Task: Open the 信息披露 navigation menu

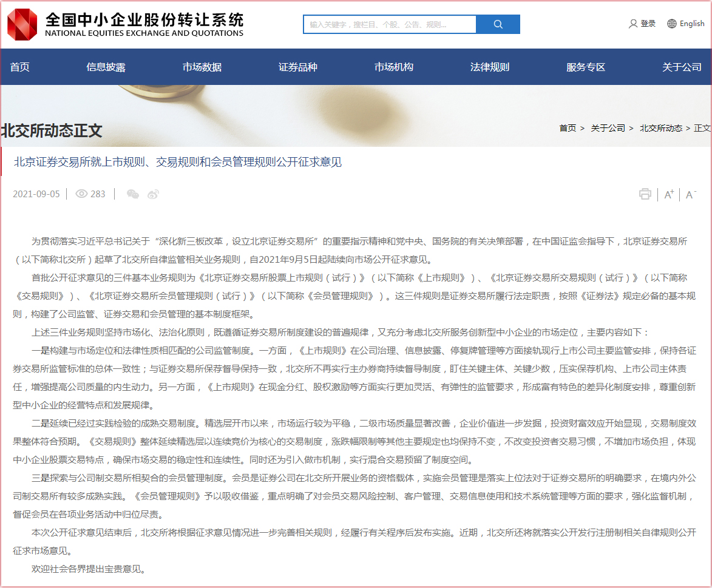Action: (106, 67)
